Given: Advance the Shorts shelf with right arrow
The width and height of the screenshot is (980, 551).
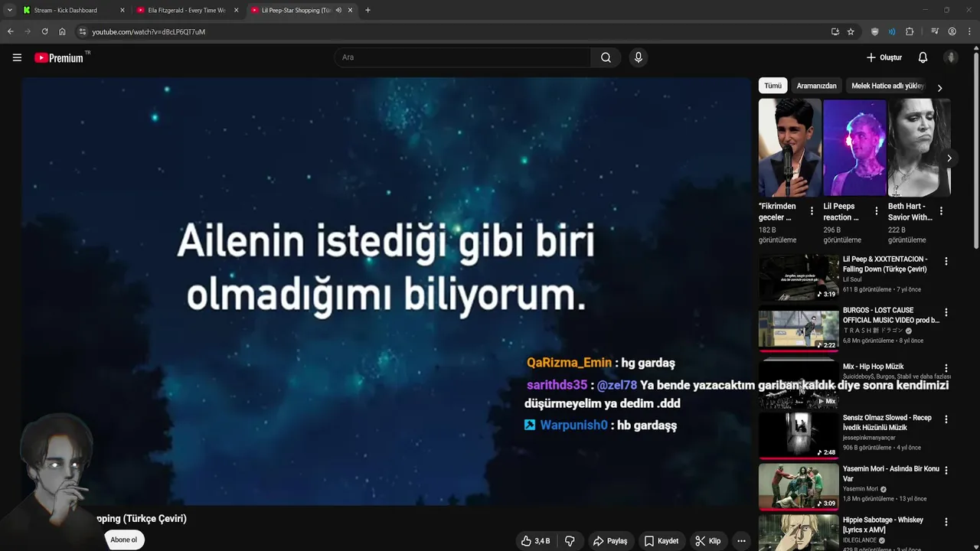Looking at the screenshot, I should click(949, 158).
